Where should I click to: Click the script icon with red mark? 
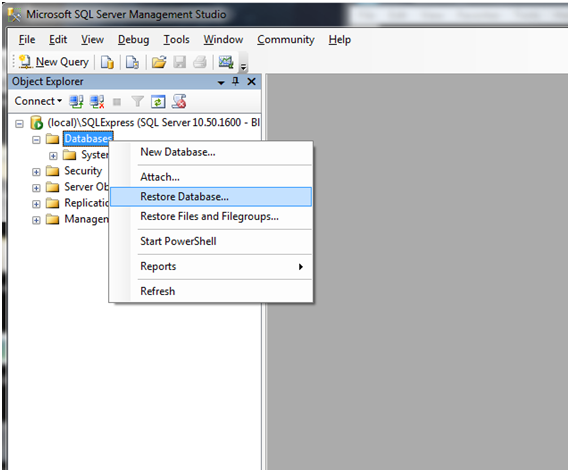(x=179, y=101)
